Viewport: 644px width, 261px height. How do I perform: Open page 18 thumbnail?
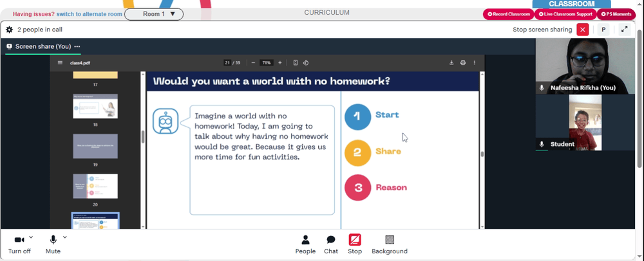(95, 106)
